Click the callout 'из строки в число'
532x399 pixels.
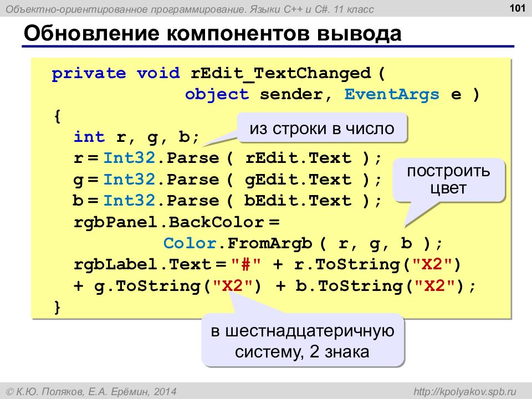(322, 128)
